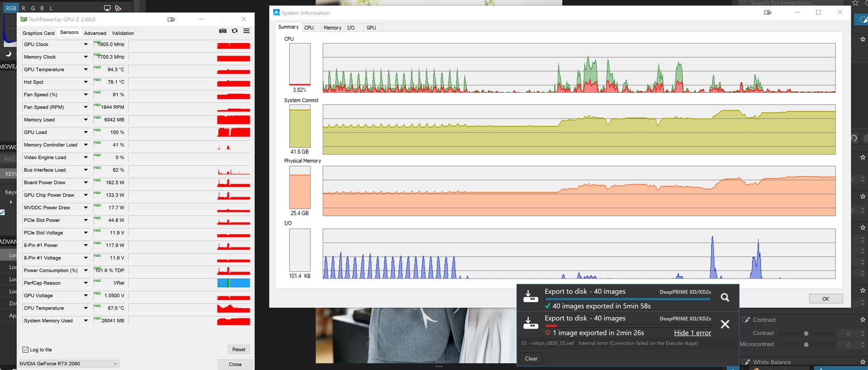Click the monitor display icon above histogram

(107, 8)
